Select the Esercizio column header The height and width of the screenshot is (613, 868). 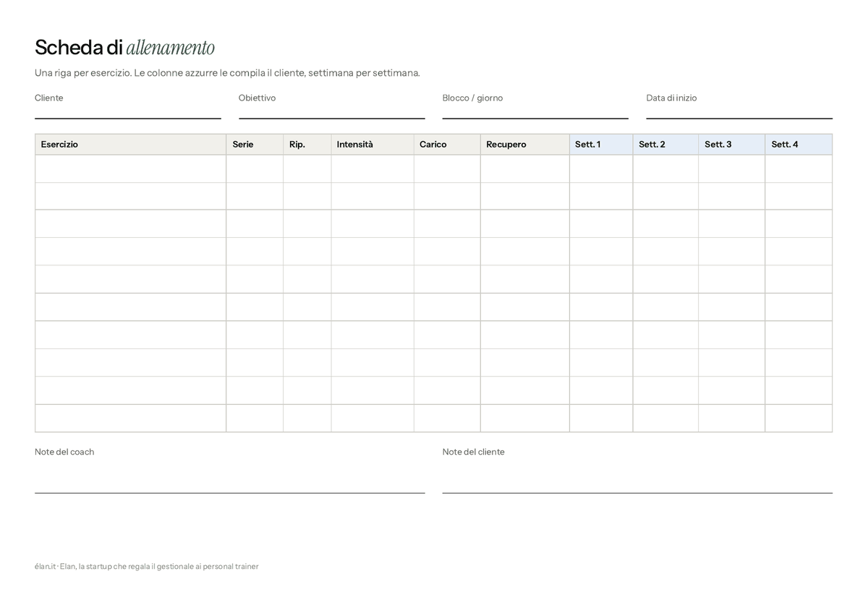[x=131, y=145]
